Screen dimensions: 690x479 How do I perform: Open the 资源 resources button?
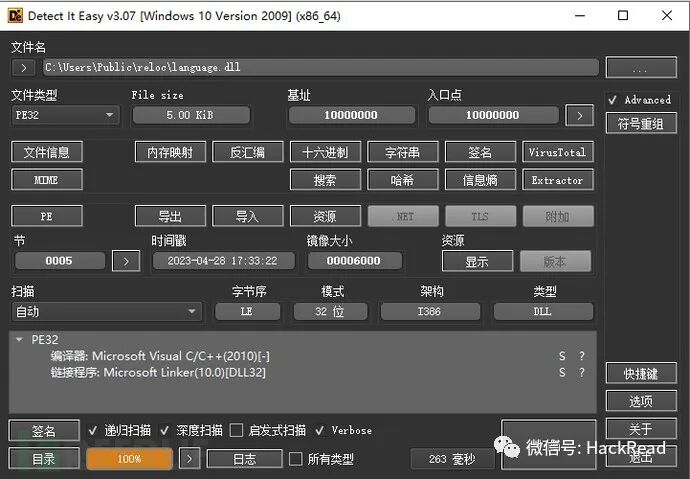point(325,216)
